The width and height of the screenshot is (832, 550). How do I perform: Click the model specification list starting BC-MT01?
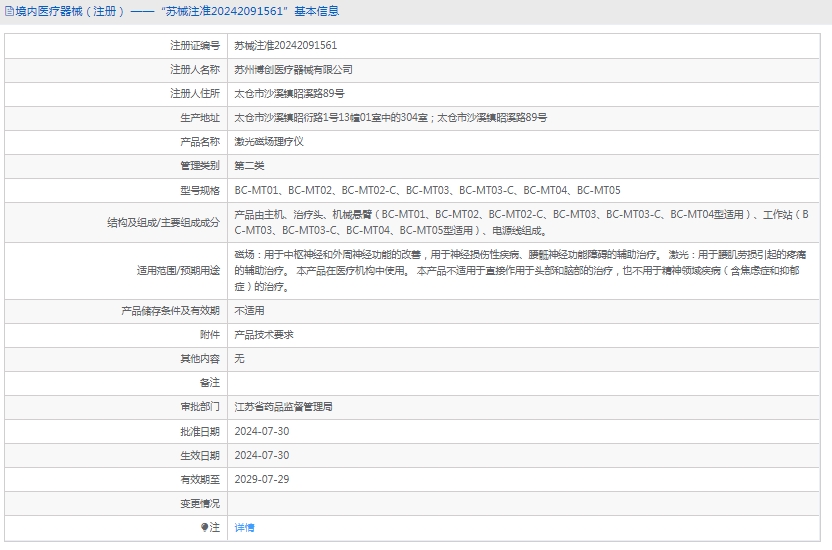(x=427, y=190)
